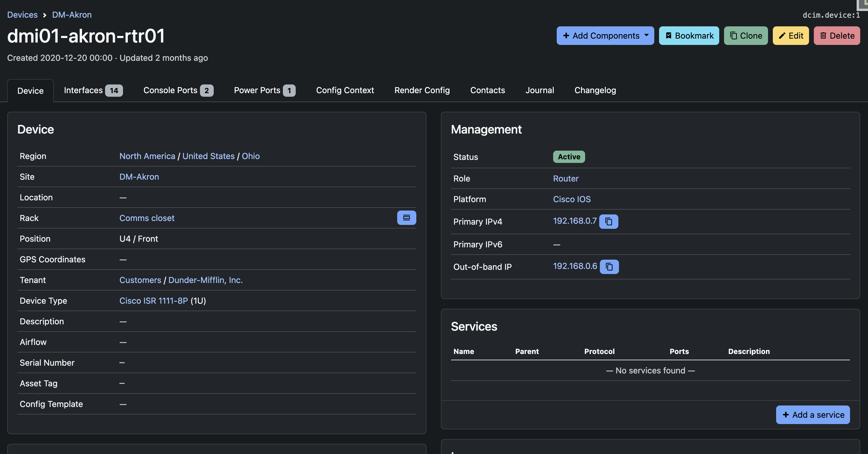The width and height of the screenshot is (868, 454).
Task: Open the Customers tenant group link
Action: pos(140,280)
